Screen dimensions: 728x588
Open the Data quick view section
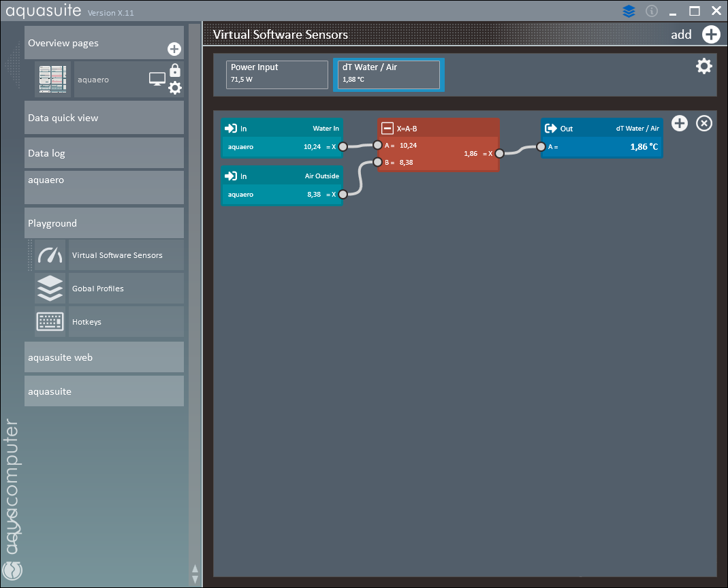point(104,118)
